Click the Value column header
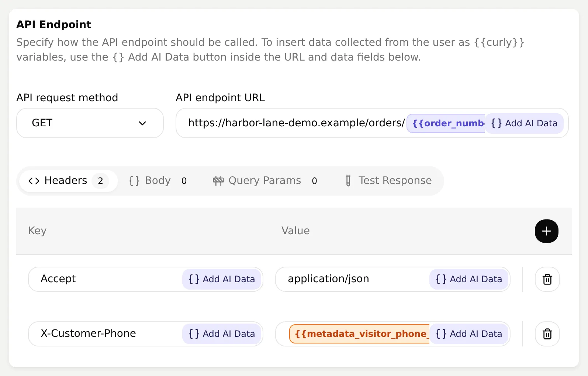The width and height of the screenshot is (588, 376). coord(295,231)
